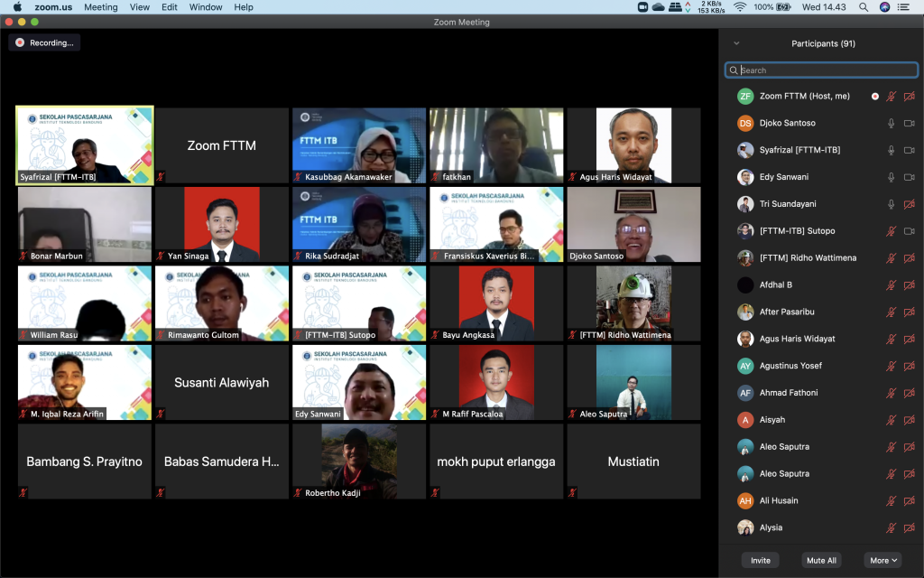Select Robertho Kadji video tile
The width and height of the screenshot is (924, 578).
point(359,461)
